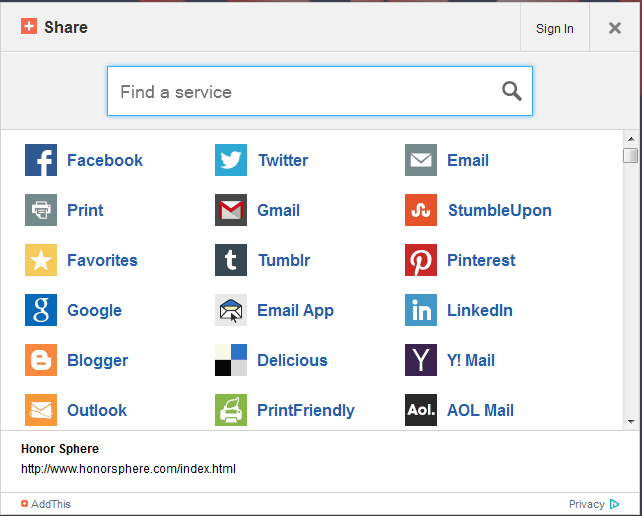Click the StumbleUpon icon
Screen dimensions: 642x516
click(421, 210)
